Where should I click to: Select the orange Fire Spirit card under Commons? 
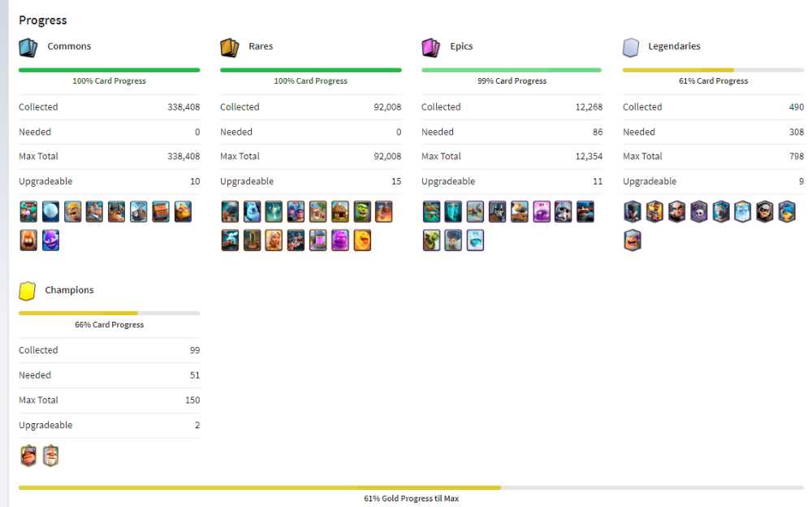click(28, 240)
